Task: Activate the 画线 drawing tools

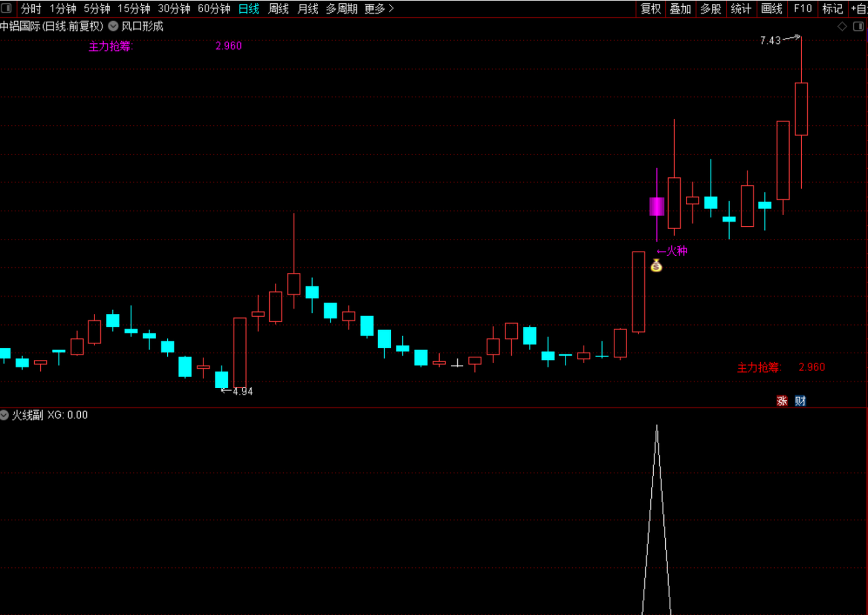Action: click(772, 9)
